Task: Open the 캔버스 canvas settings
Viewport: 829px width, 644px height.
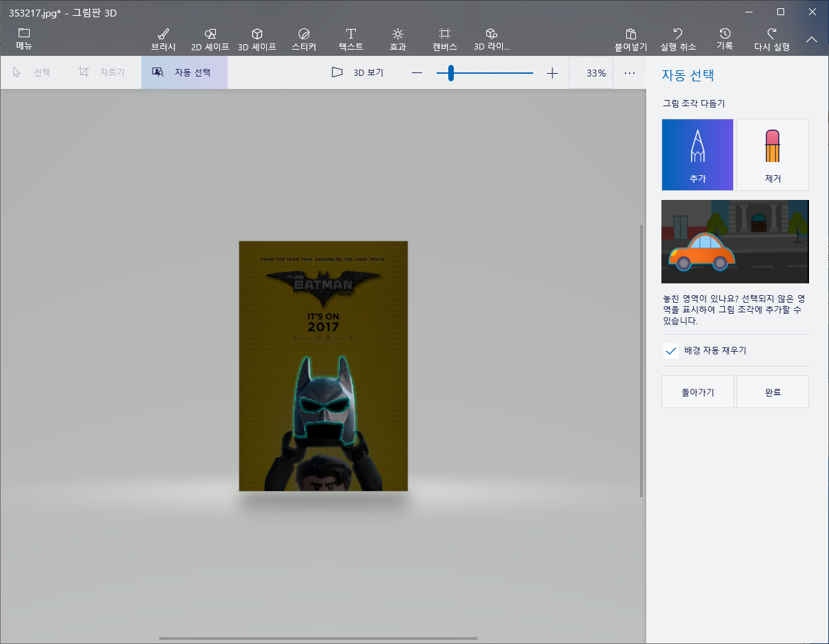Action: [x=445, y=39]
